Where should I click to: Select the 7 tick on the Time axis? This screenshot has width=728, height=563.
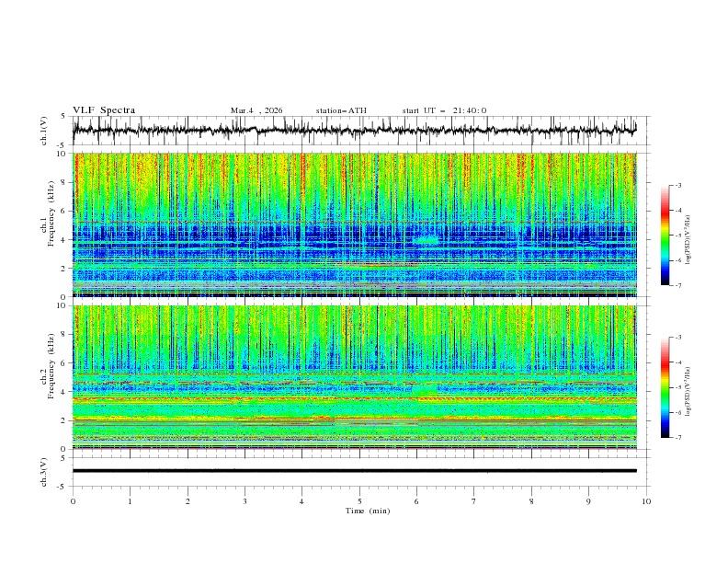(474, 501)
